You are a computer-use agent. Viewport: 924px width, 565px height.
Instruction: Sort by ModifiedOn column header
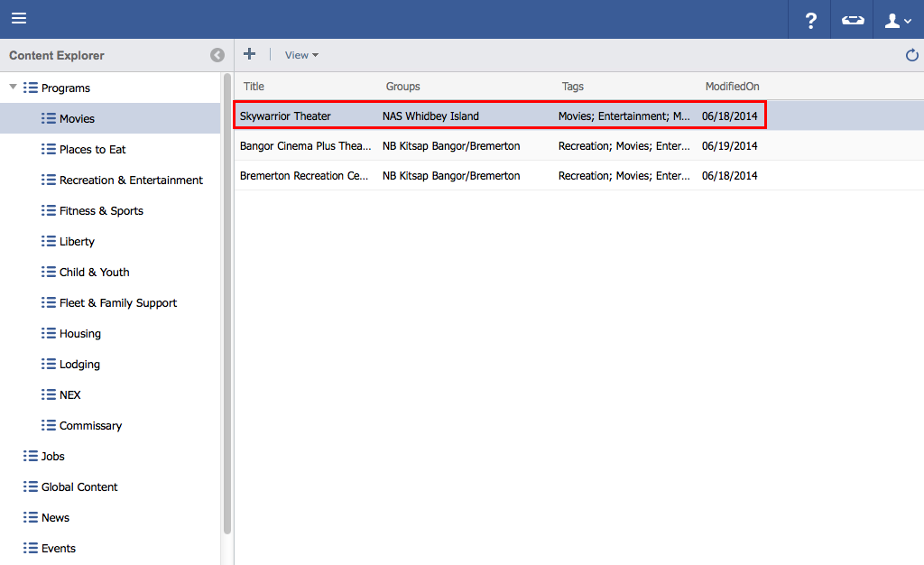pos(732,87)
